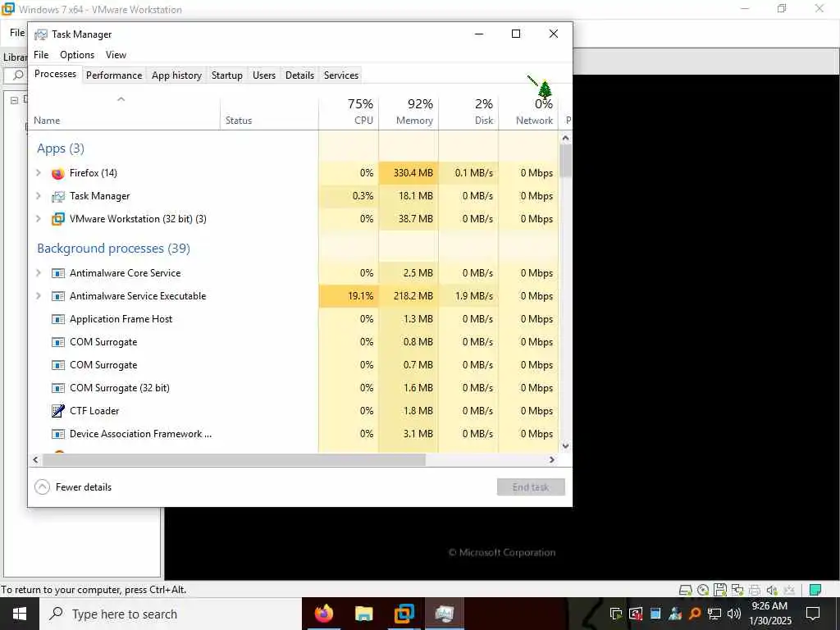Click VMware hard disk status icon
Viewport: 840px width, 630px height.
pyautogui.click(x=685, y=590)
